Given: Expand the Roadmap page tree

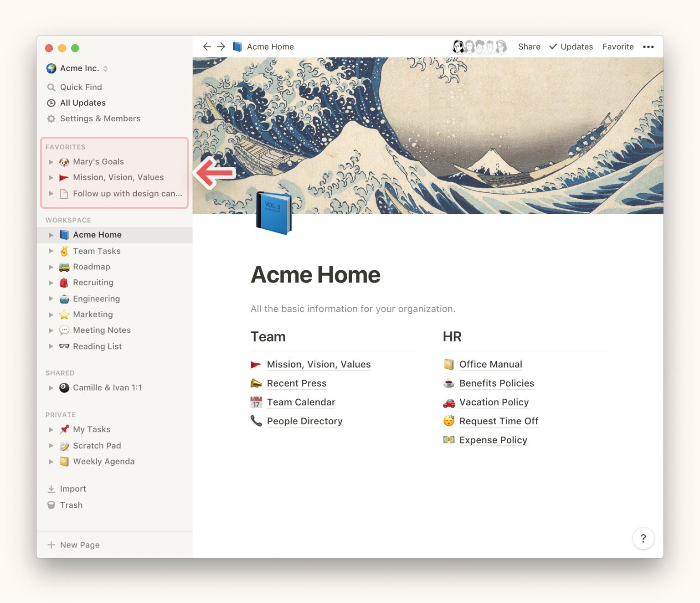Looking at the screenshot, I should [51, 267].
